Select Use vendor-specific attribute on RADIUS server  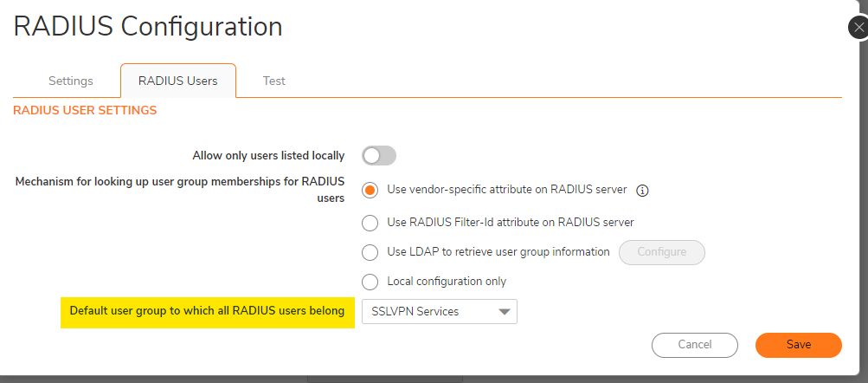tap(370, 190)
